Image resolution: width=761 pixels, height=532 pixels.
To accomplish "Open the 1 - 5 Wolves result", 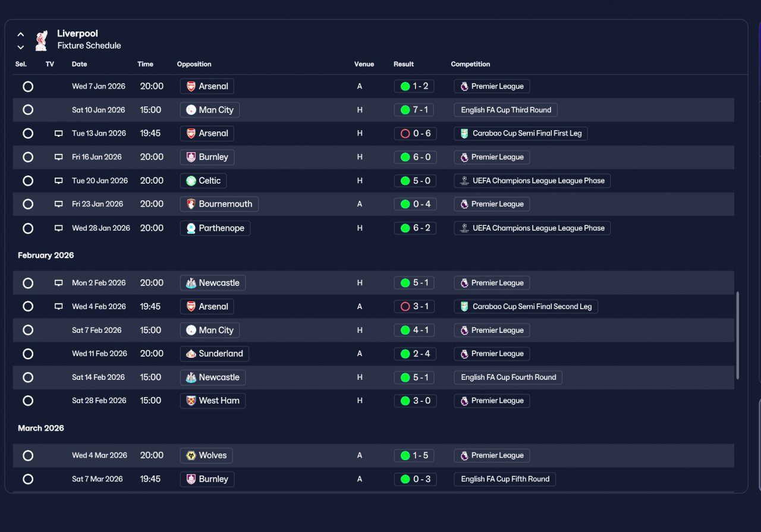I will click(x=414, y=455).
